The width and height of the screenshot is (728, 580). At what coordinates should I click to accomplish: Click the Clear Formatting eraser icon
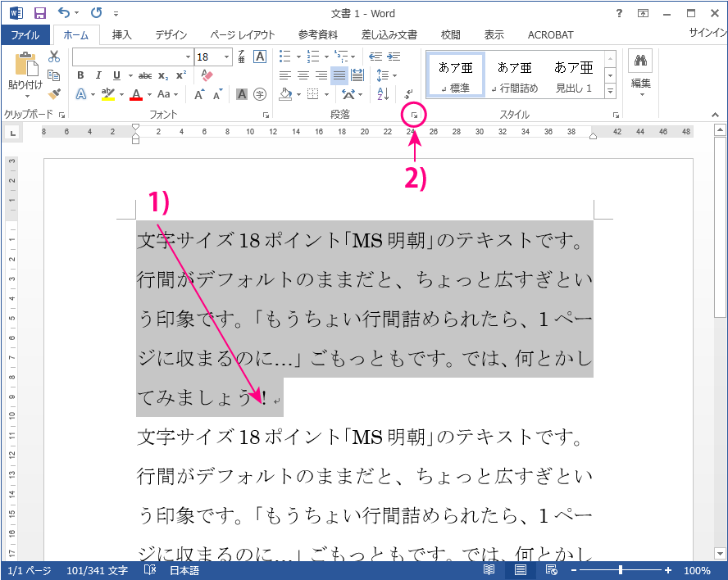click(x=207, y=75)
